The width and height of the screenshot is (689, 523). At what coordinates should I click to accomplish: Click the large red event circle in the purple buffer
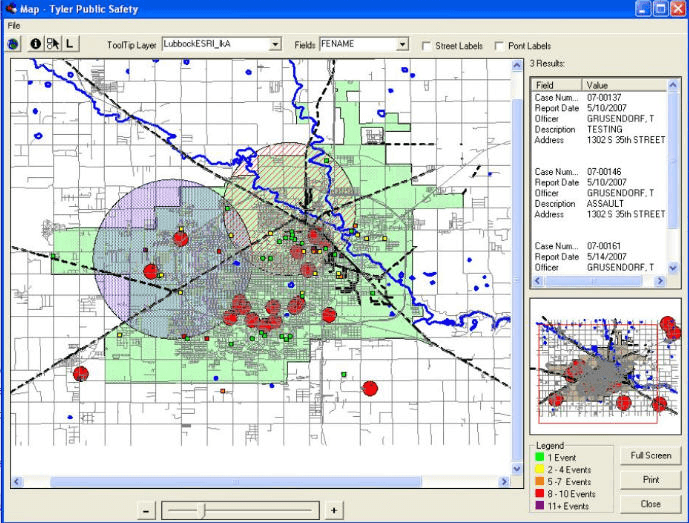pos(181,238)
